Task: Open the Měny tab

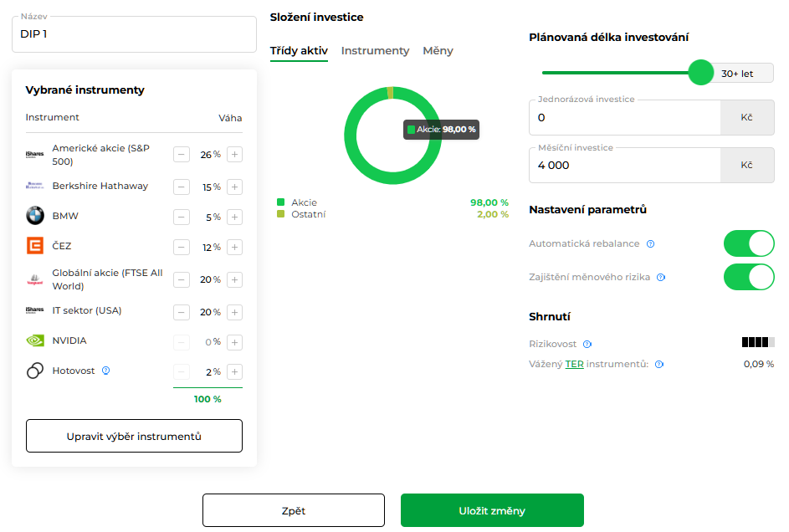Action: point(438,51)
